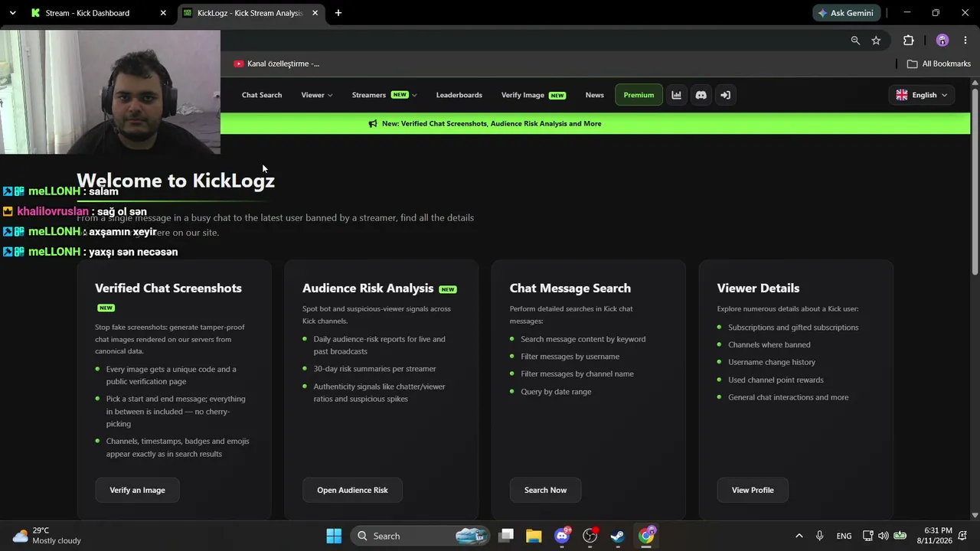The height and width of the screenshot is (551, 980).
Task: Open the All Bookmarks folder
Action: (939, 64)
